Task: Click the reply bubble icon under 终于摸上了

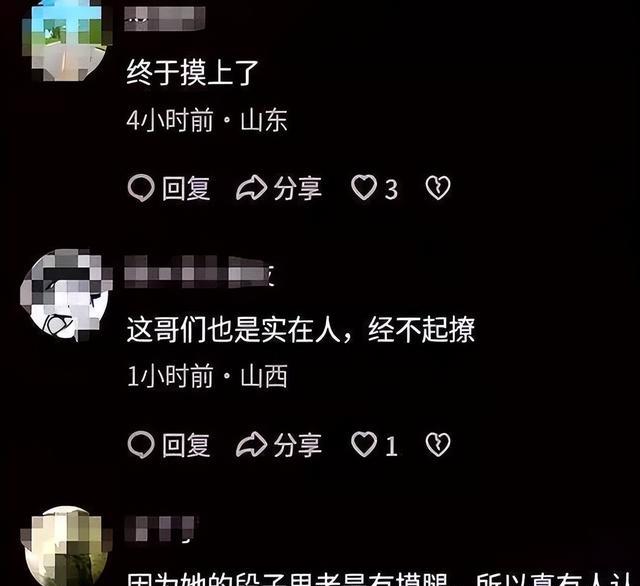Action: tap(141, 188)
